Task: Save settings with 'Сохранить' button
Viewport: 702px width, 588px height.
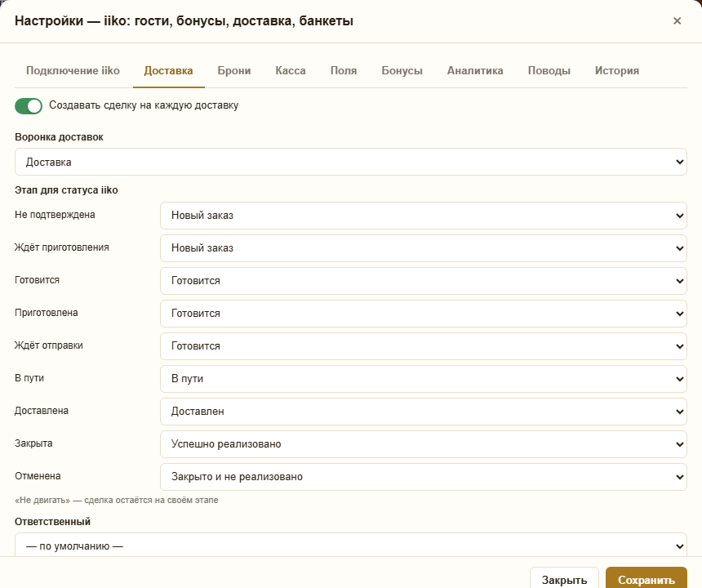Action: [646, 578]
